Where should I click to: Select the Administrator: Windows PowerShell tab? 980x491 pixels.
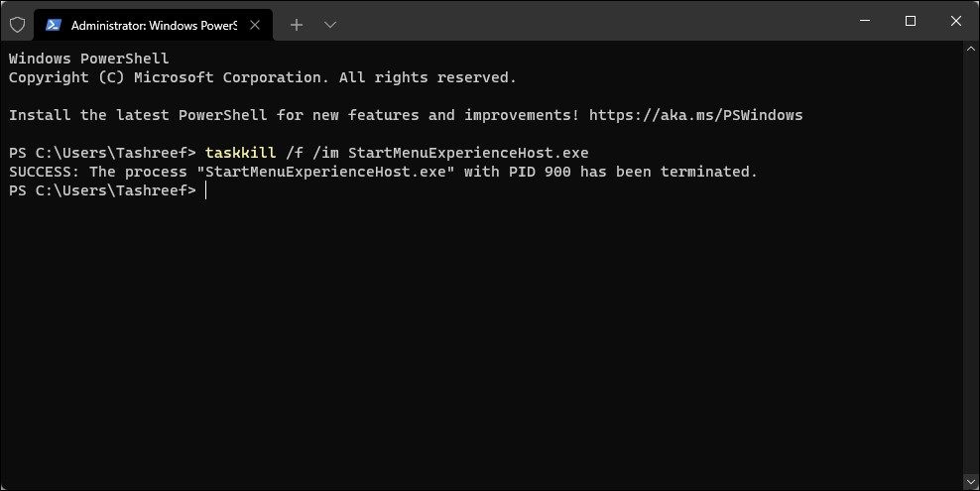pyautogui.click(x=149, y=24)
